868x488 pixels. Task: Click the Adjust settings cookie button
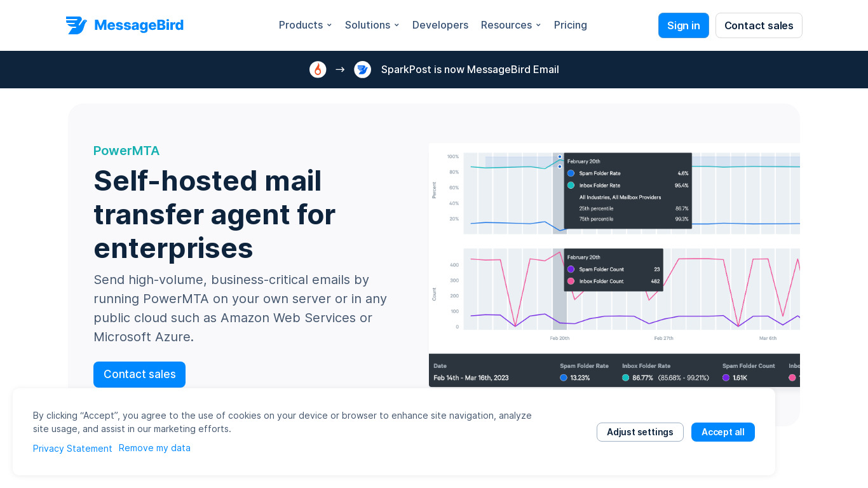click(x=640, y=432)
